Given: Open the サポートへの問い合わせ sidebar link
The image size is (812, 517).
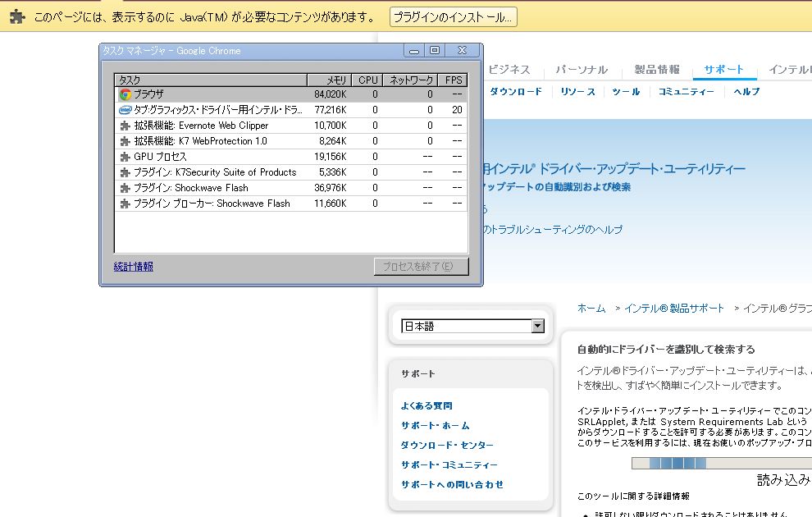Looking at the screenshot, I should point(452,484).
